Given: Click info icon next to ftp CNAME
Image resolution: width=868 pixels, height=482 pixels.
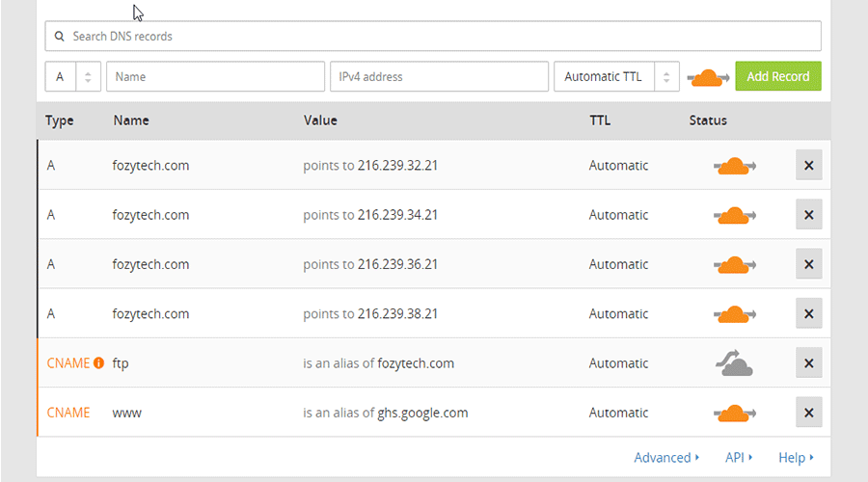Looking at the screenshot, I should point(98,363).
